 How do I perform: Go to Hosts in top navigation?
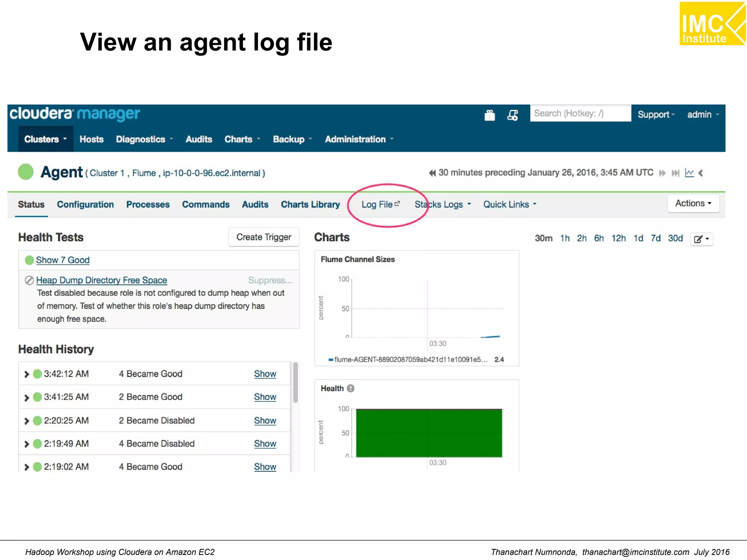(x=92, y=139)
